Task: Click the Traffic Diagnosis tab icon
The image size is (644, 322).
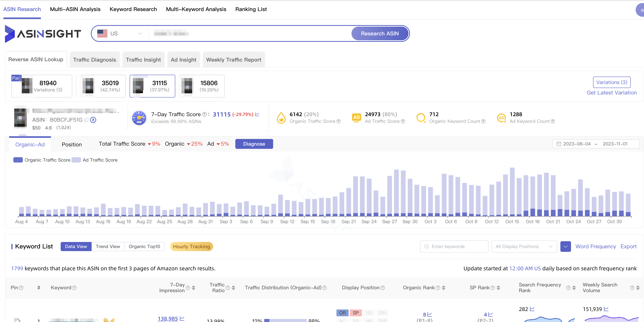Action: [95, 59]
